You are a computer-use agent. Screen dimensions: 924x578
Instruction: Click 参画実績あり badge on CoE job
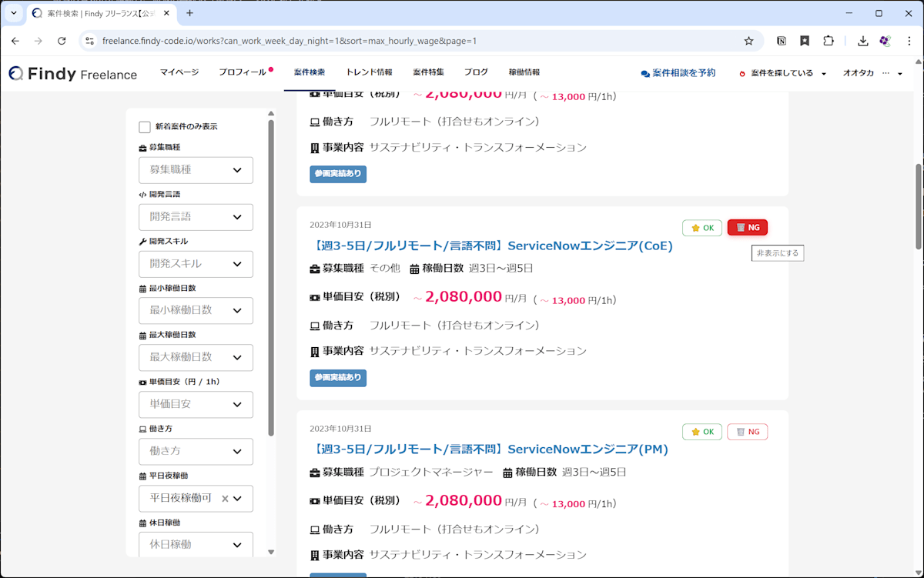tap(338, 378)
